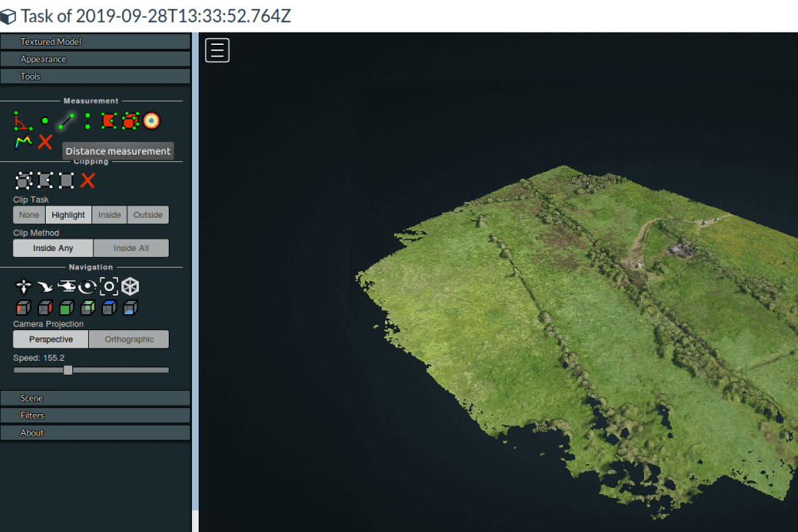Select the Distance measurement tool
Image resolution: width=798 pixels, height=532 pixels.
pos(66,121)
